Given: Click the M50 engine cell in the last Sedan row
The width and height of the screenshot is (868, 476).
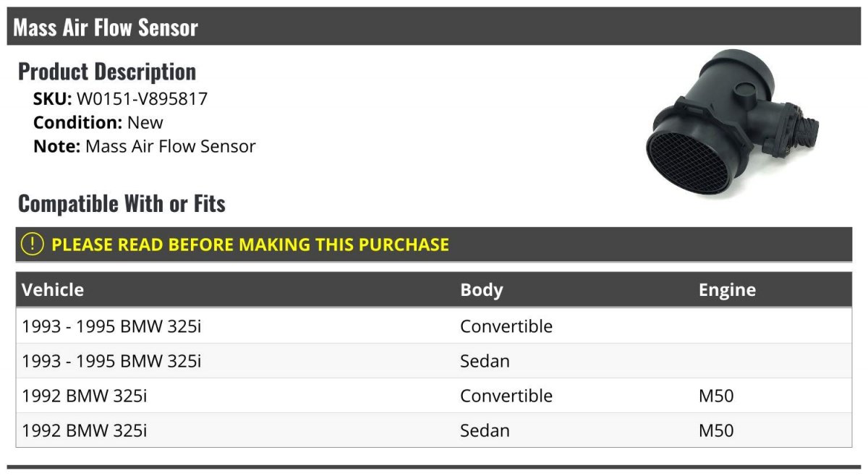Looking at the screenshot, I should (x=716, y=430).
